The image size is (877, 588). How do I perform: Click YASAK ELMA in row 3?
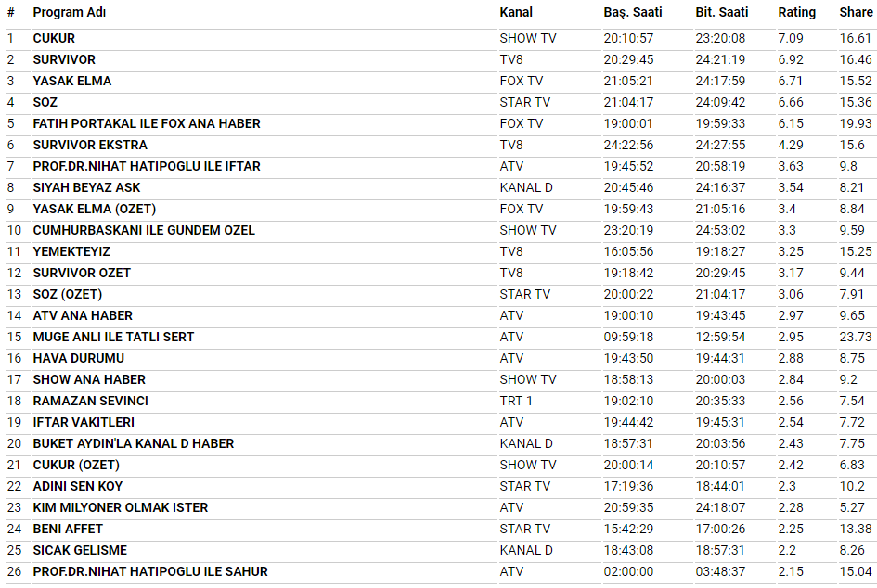(x=72, y=81)
